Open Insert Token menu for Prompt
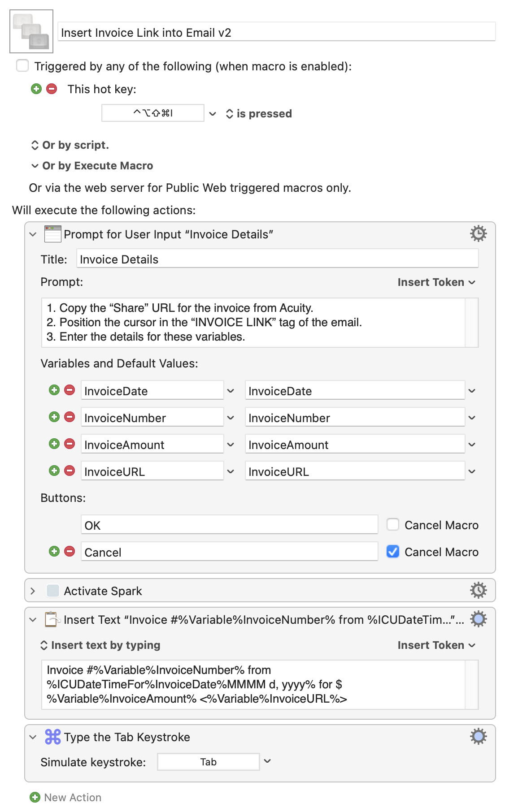This screenshot has width=505, height=812. pos(436,282)
